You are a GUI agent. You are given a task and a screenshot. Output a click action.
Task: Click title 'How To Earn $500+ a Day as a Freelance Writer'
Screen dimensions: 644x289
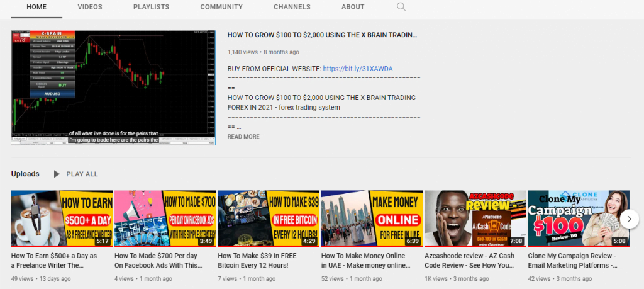click(x=54, y=261)
